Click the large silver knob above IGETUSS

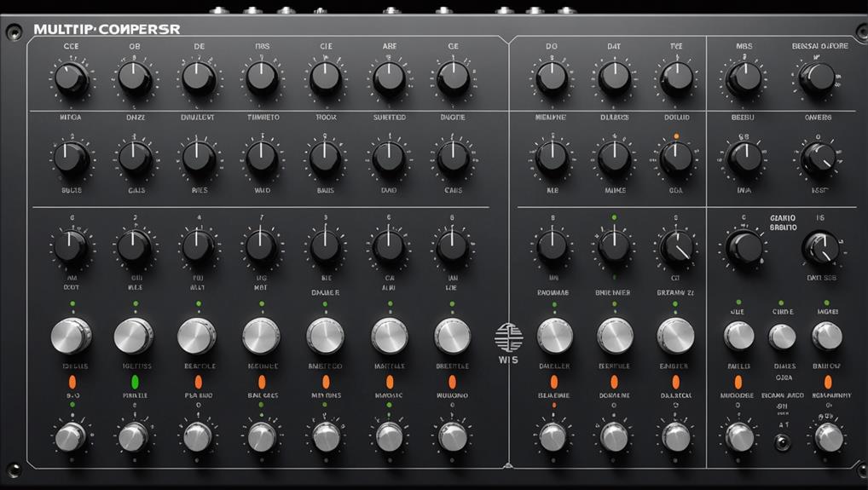point(133,337)
